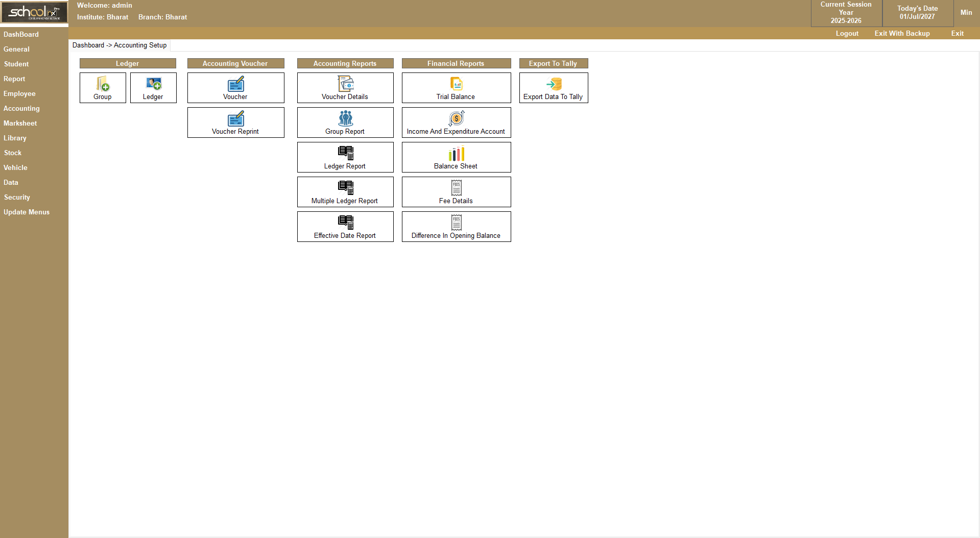Image resolution: width=980 pixels, height=538 pixels.
Task: Click the Min button
Action: pos(966,12)
